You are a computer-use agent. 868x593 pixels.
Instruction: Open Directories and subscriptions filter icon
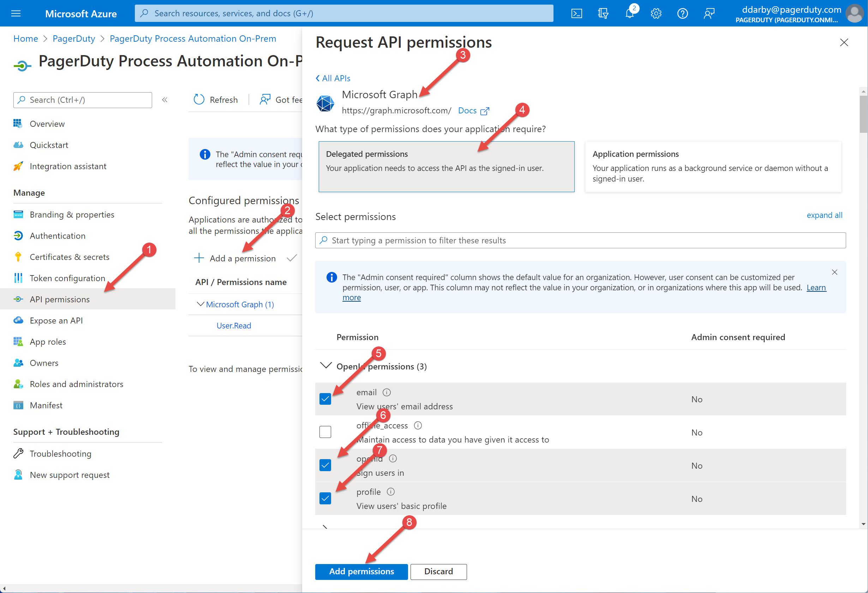[x=603, y=13]
